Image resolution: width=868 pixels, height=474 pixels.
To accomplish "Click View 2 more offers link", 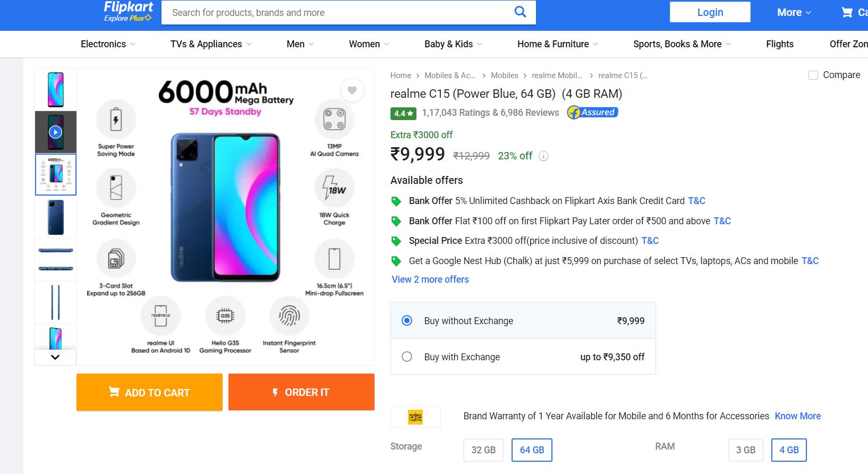I will (430, 280).
